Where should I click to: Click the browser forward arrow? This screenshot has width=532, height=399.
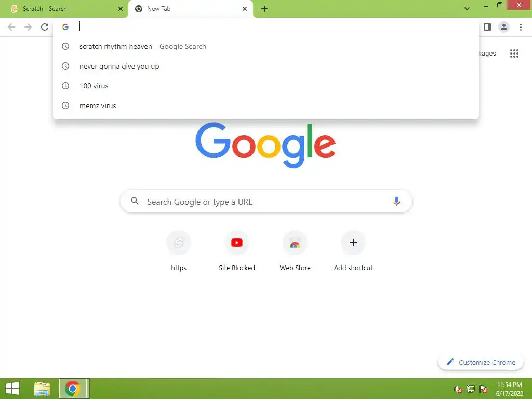pyautogui.click(x=28, y=27)
